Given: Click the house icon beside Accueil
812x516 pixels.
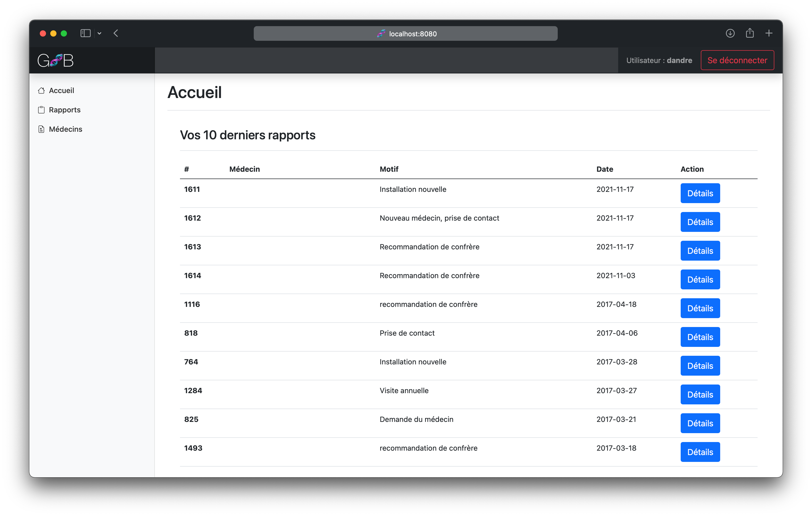Looking at the screenshot, I should click(x=42, y=90).
